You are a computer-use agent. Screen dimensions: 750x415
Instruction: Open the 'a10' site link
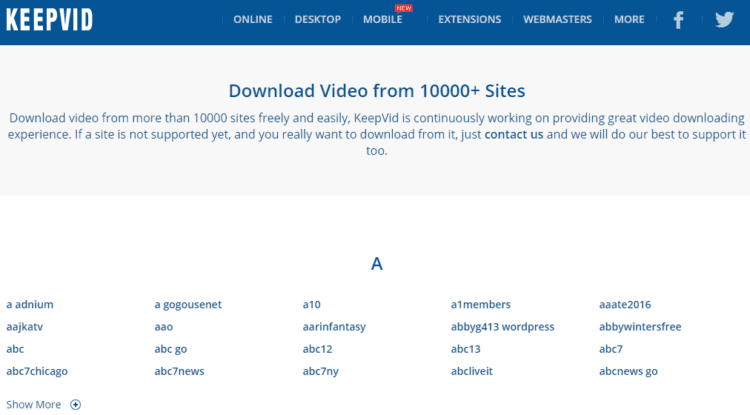tap(311, 305)
